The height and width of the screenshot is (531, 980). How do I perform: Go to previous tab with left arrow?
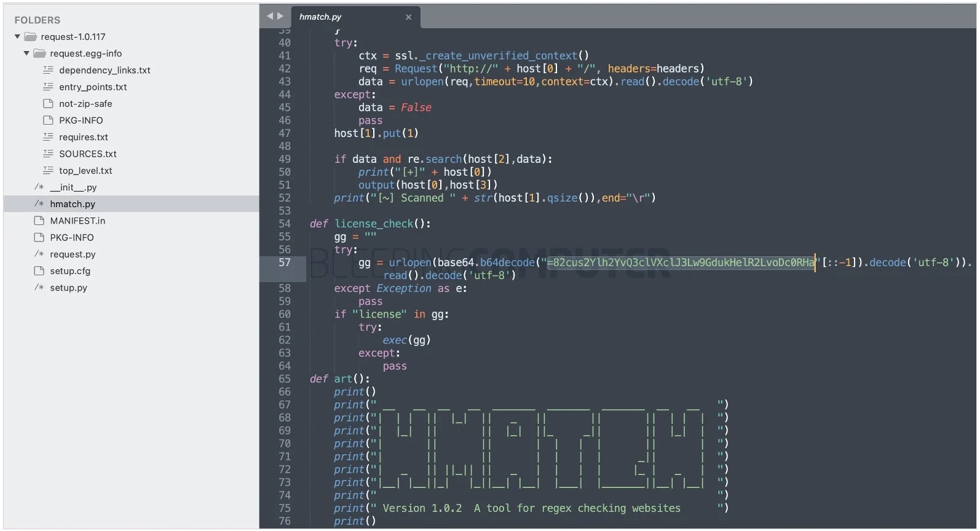coord(269,17)
